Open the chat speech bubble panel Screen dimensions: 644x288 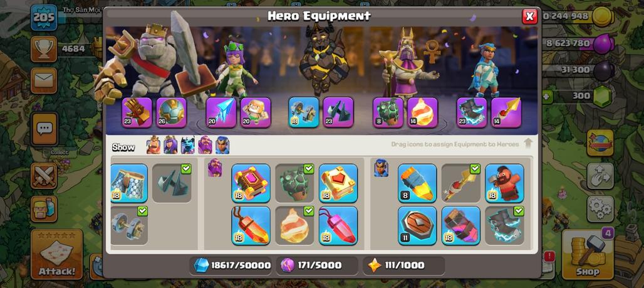point(44,129)
